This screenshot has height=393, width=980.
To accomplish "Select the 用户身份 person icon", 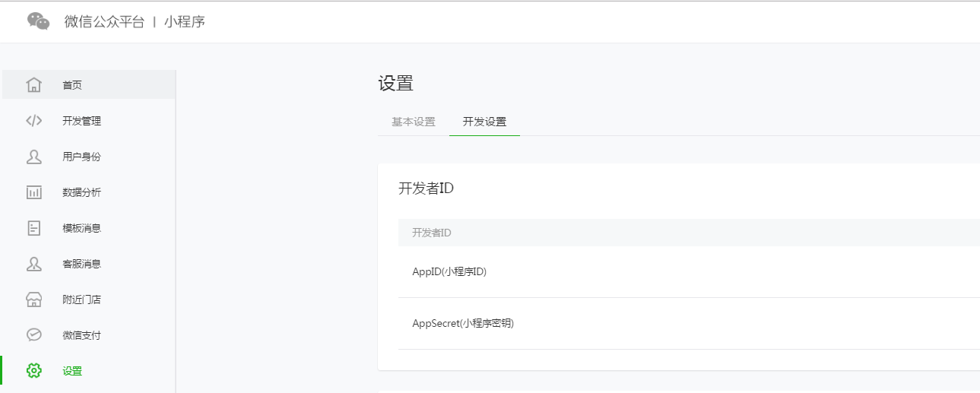I will (x=33, y=157).
